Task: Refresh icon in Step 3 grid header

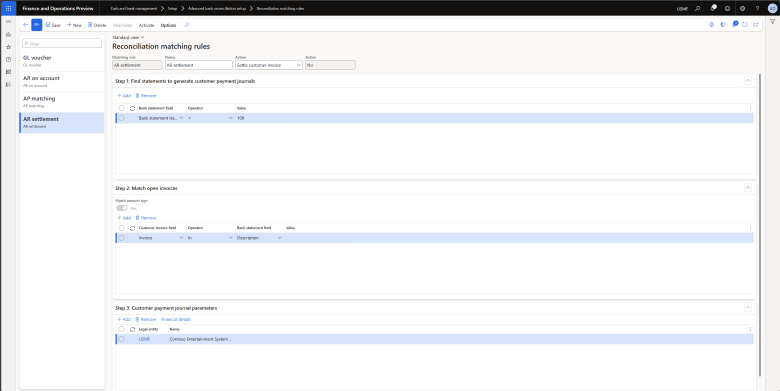Action: (x=132, y=329)
